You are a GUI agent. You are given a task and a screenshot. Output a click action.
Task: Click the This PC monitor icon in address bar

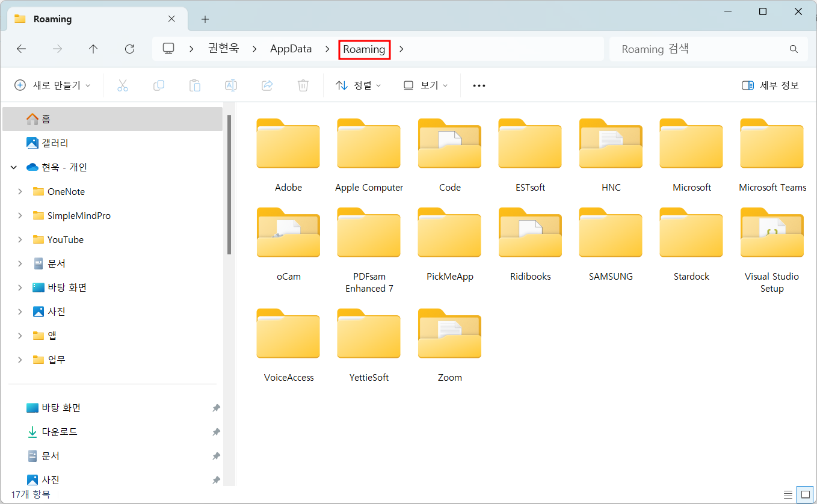coord(168,49)
